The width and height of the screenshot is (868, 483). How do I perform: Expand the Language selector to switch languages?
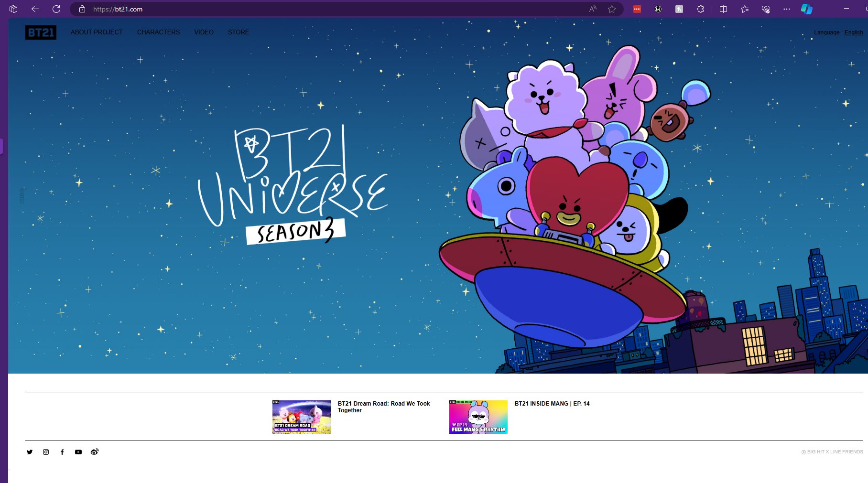[827, 32]
